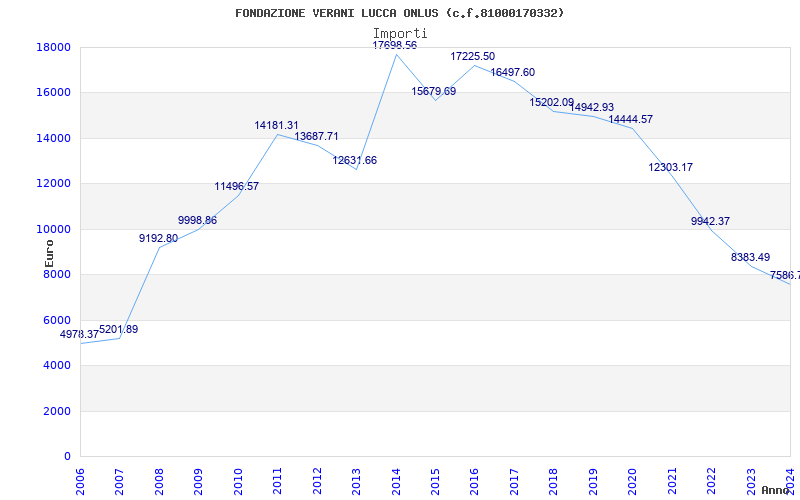Screen dimensions: 800x500
Task: Click the 0 y-axis tick
Action: [x=67, y=457]
